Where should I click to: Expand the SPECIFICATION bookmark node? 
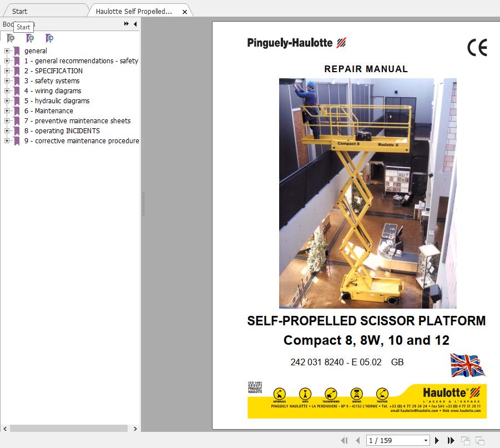click(6, 71)
